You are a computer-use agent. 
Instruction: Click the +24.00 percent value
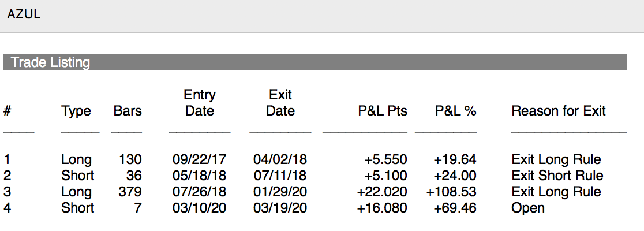coord(455,176)
